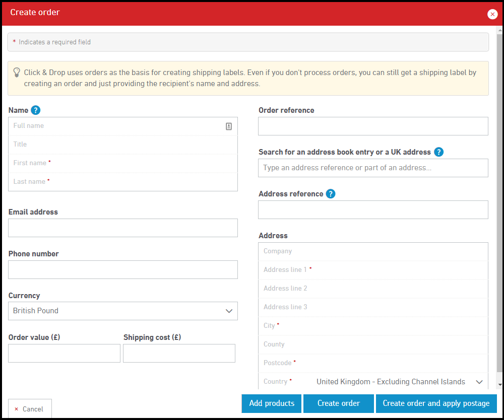This screenshot has width=504, height=420.
Task: Click the address book icon in Full name field
Action: pyautogui.click(x=229, y=126)
